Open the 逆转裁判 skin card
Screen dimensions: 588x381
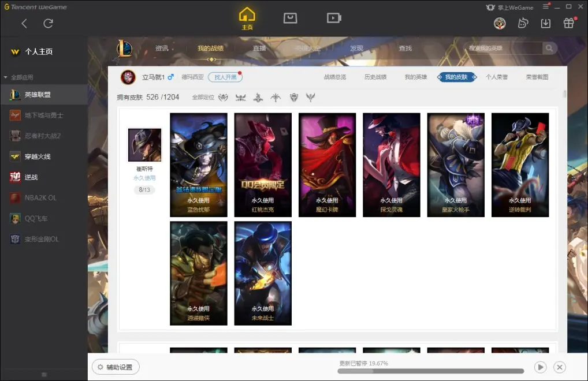point(520,165)
